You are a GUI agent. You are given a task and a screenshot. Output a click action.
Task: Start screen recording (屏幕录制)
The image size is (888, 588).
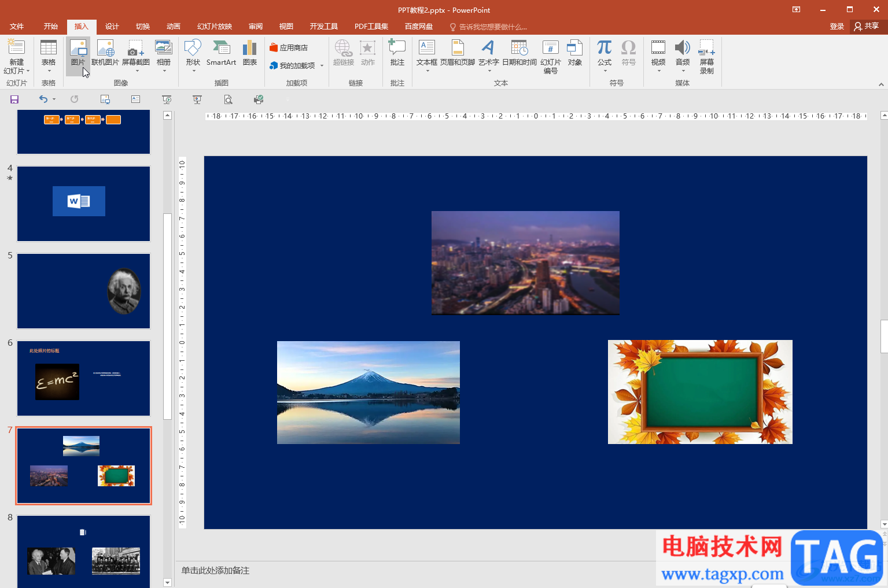pos(707,57)
